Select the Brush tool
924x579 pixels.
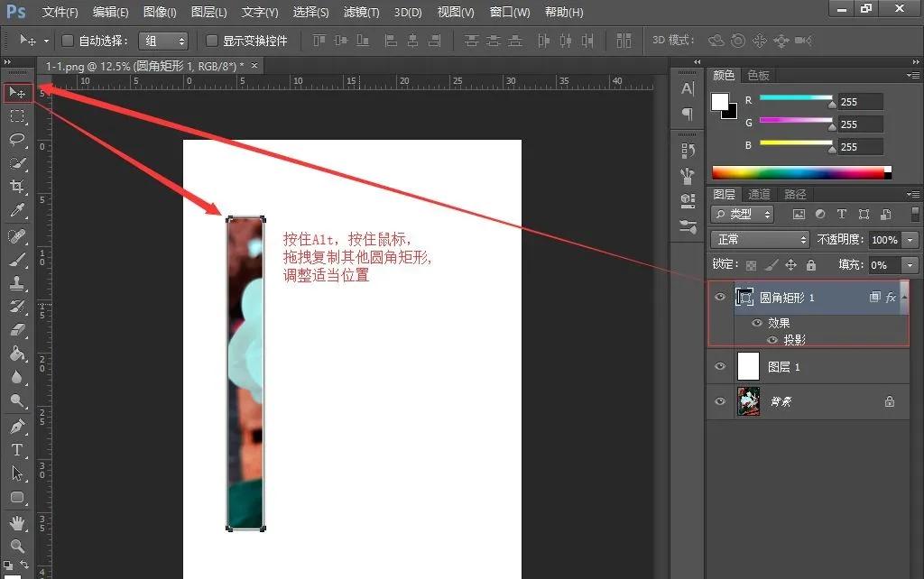point(16,262)
